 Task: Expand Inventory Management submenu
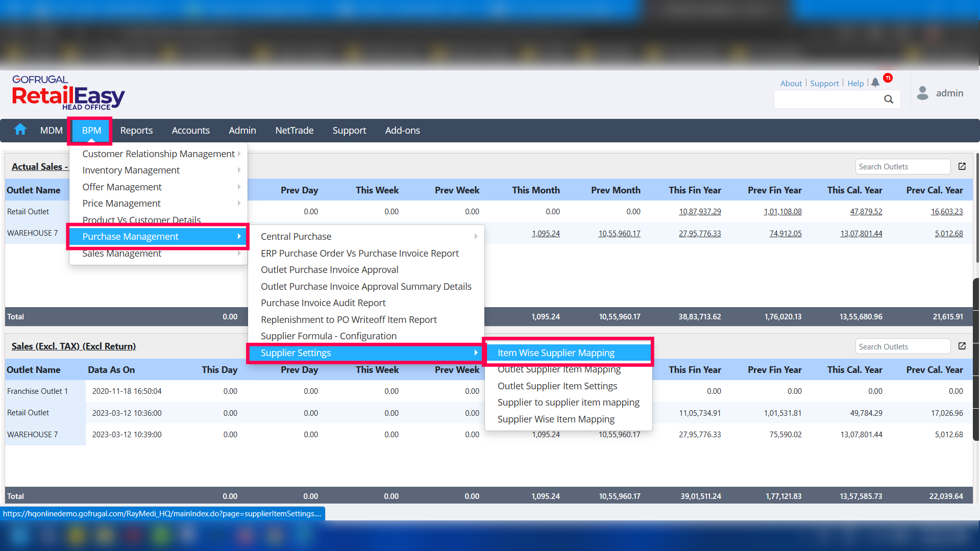click(x=158, y=170)
